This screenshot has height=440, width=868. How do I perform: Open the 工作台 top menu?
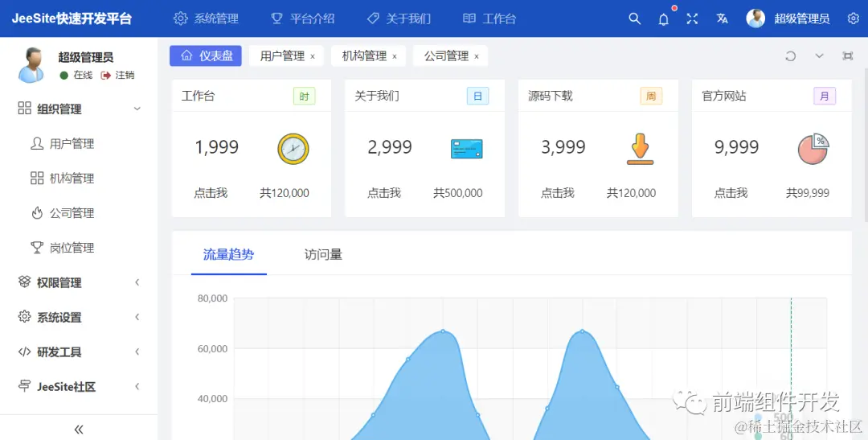[x=489, y=19]
